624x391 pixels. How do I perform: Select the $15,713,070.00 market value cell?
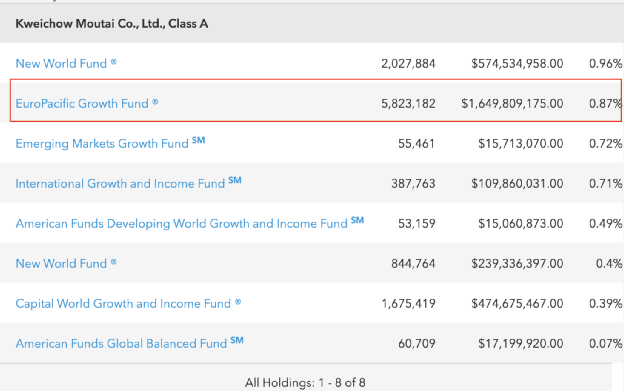point(521,143)
